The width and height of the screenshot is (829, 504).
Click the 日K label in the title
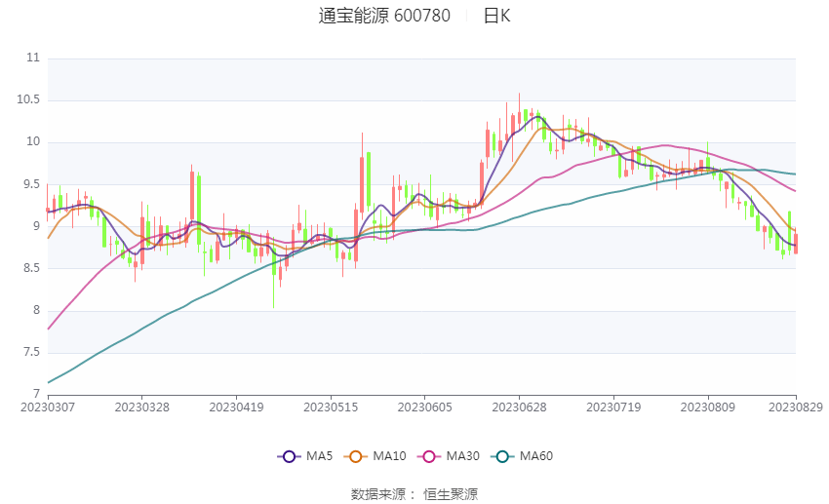497,16
